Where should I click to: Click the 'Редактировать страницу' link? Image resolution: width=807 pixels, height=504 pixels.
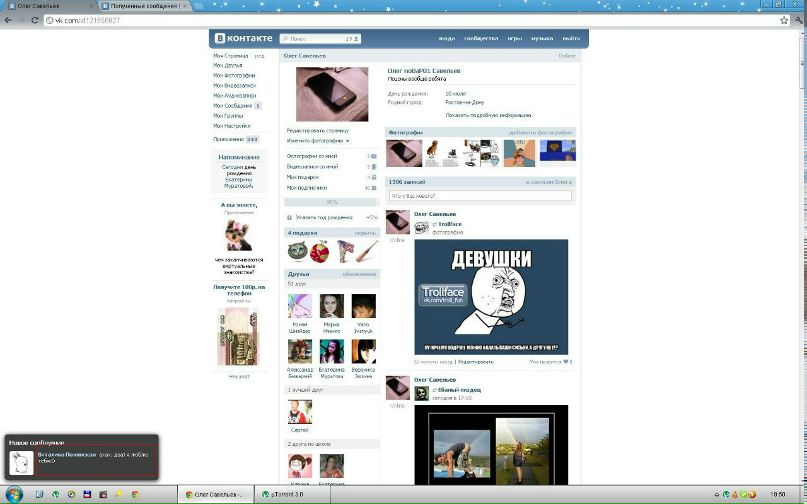(318, 131)
